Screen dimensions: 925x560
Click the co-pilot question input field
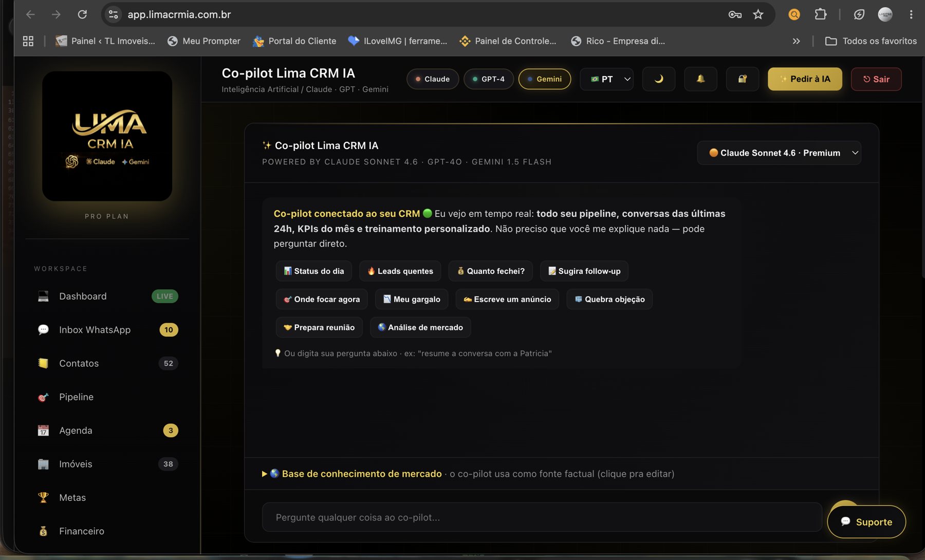(x=542, y=517)
